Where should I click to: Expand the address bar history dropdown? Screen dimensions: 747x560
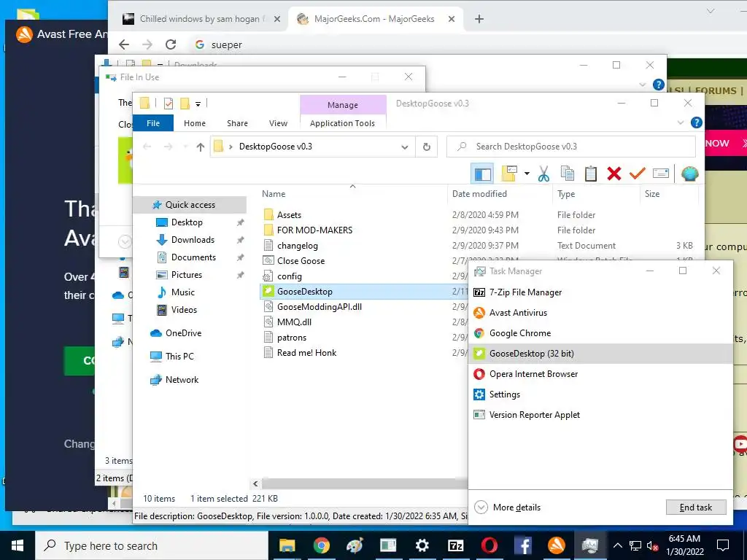(x=404, y=147)
